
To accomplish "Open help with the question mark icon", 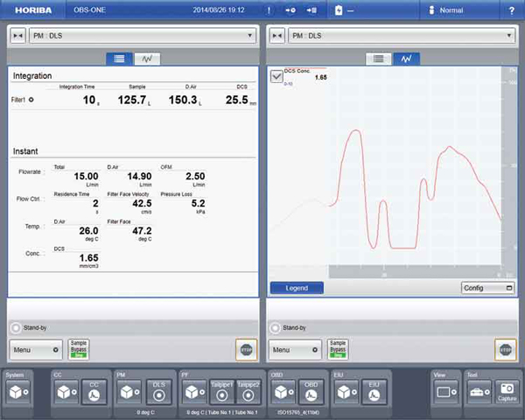I will pyautogui.click(x=511, y=10).
